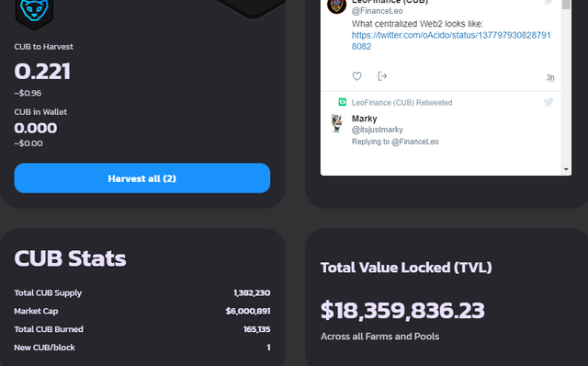Image resolution: width=588 pixels, height=366 pixels.
Task: Click the share icon under the tweet
Action: pos(382,76)
